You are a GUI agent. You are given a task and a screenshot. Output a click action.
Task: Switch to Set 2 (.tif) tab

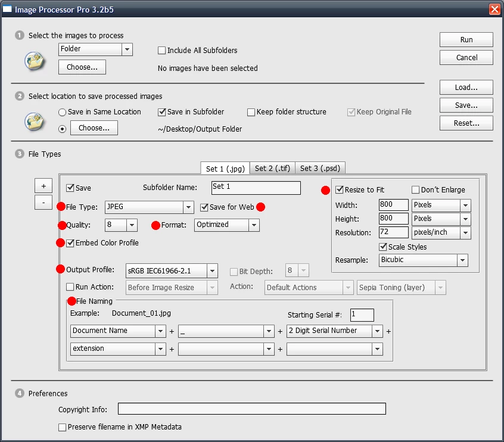click(x=272, y=168)
